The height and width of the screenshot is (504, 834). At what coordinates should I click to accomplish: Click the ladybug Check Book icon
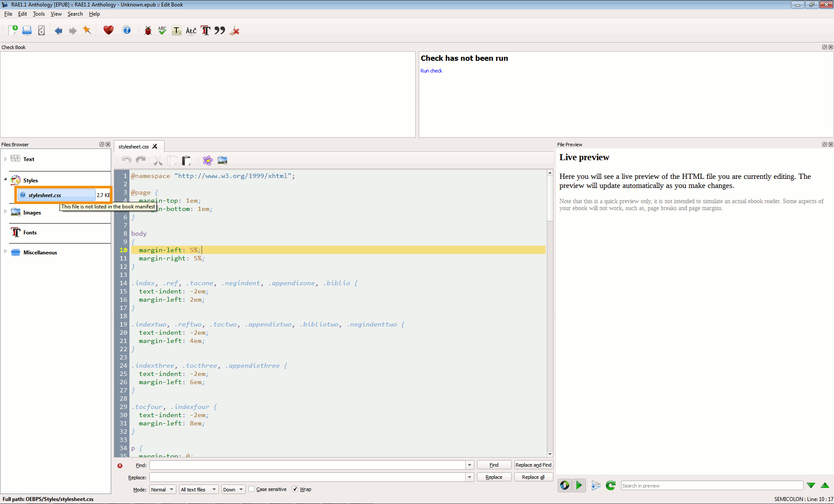pos(148,30)
